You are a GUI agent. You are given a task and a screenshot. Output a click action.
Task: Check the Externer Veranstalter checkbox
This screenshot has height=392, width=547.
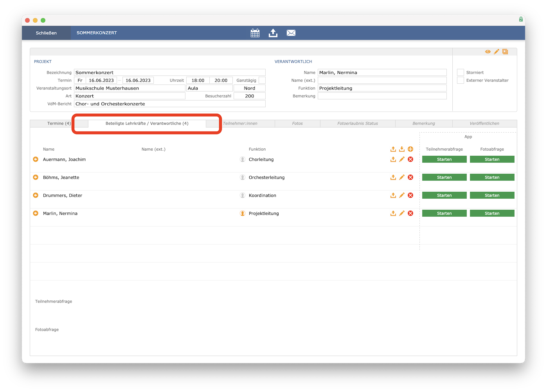point(461,80)
